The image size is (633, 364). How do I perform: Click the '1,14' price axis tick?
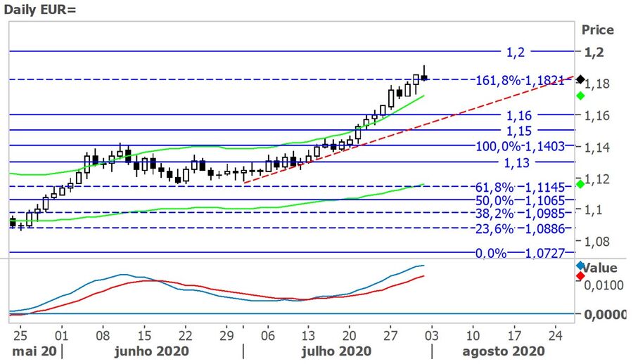(x=597, y=148)
